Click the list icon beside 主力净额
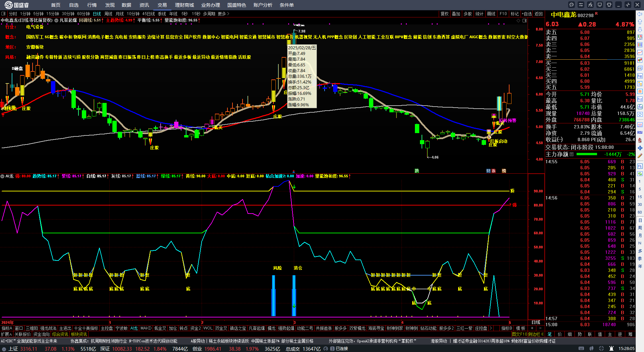The width and height of the screenshot is (644, 352). 572,154
